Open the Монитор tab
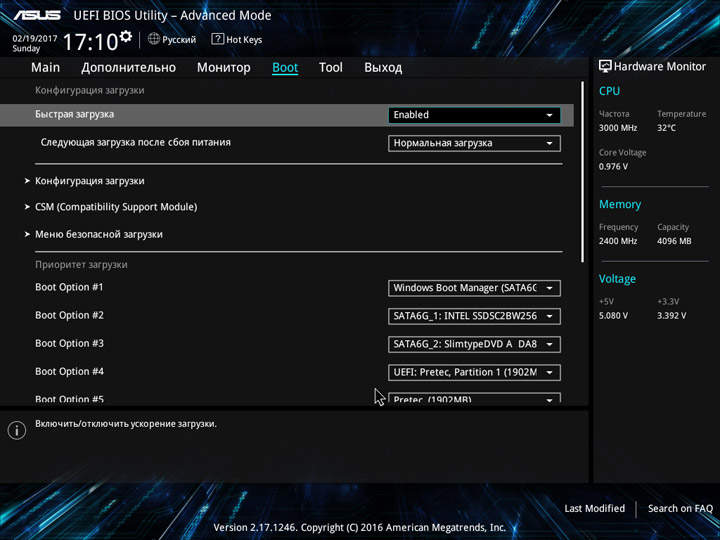 tap(224, 68)
